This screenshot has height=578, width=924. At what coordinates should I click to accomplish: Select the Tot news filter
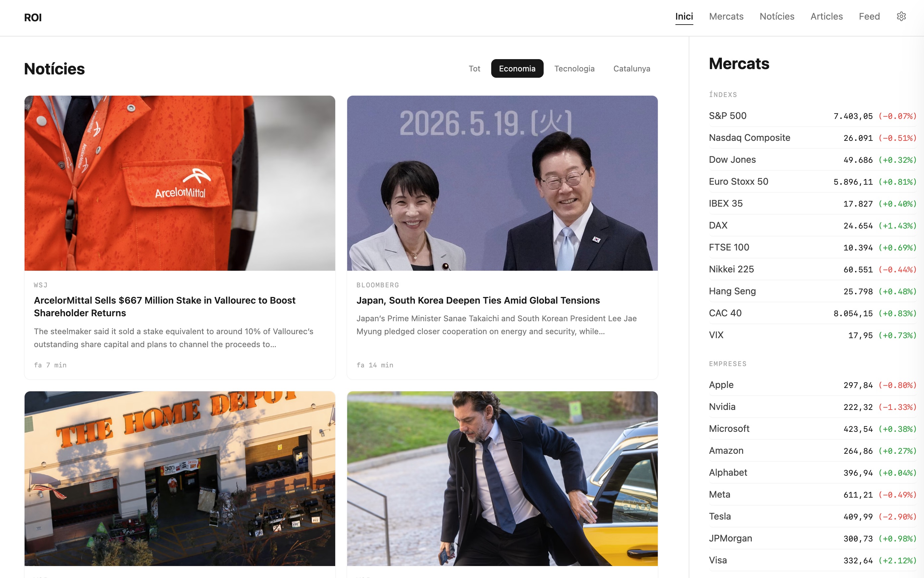(x=474, y=68)
